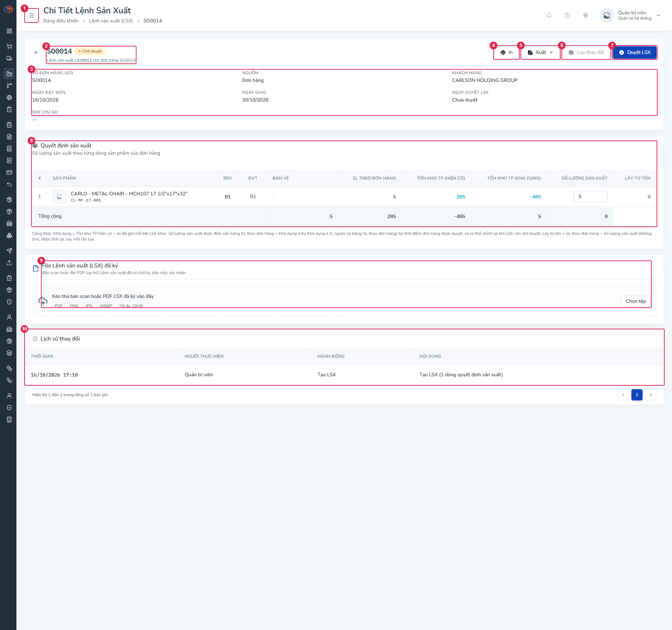Screen dimensions: 672x630
Task: Open the paper-plane send sidebar icon
Action: 9,251
